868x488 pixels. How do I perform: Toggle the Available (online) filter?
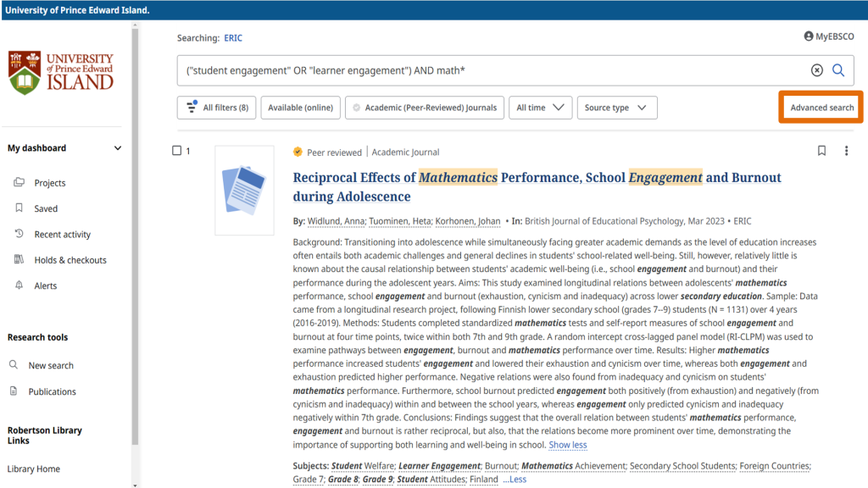(x=300, y=108)
